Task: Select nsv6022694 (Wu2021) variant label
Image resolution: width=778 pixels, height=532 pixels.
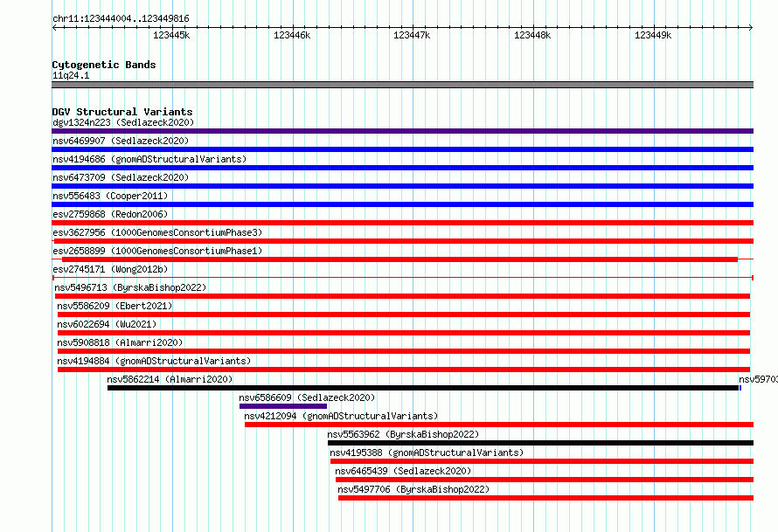Action: coord(107,324)
